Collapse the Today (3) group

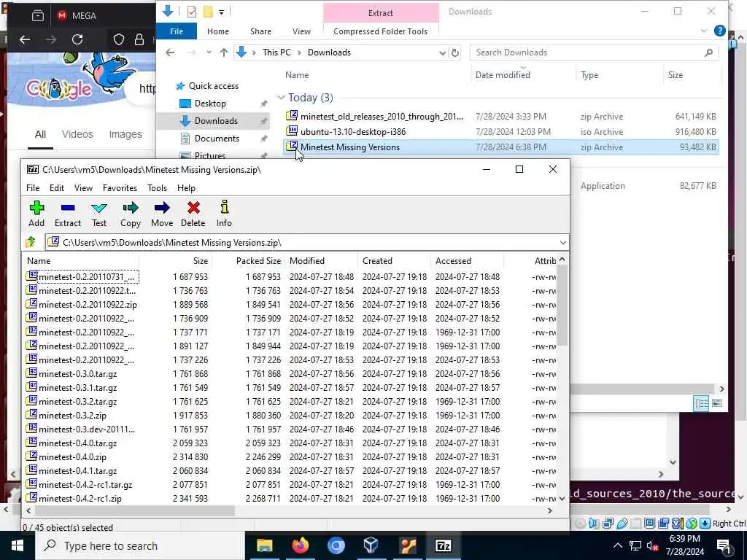281,98
